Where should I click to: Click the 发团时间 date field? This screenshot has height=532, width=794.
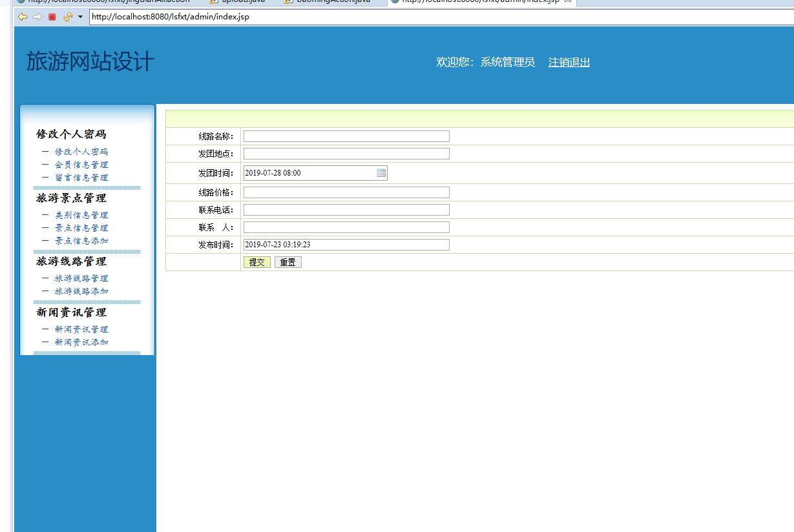(315, 173)
